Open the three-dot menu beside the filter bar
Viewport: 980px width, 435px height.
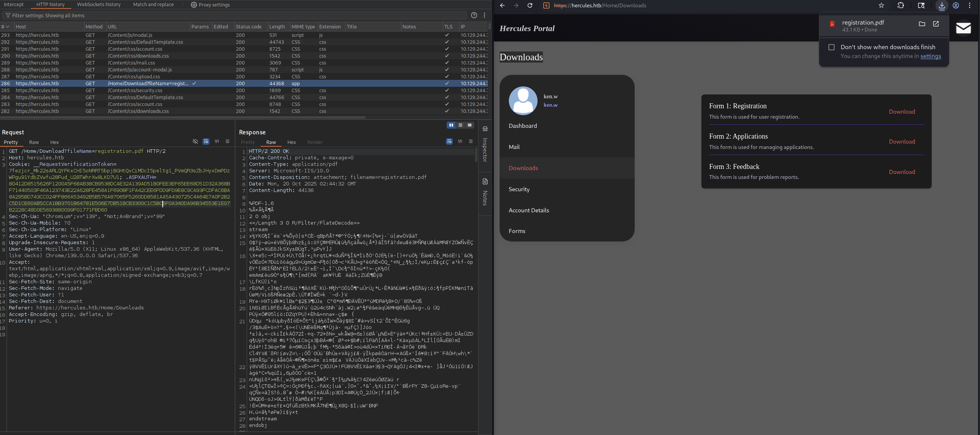click(484, 15)
